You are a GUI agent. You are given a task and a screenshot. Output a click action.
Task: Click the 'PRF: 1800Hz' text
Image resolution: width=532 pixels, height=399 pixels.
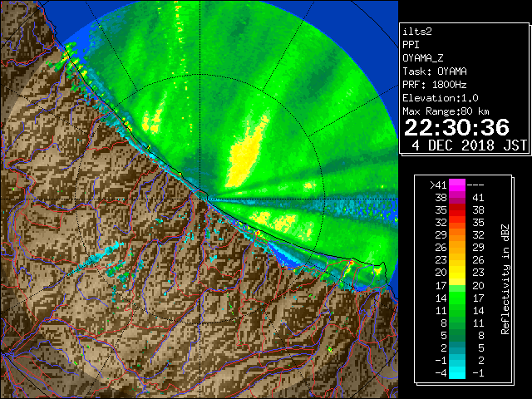pos(435,85)
